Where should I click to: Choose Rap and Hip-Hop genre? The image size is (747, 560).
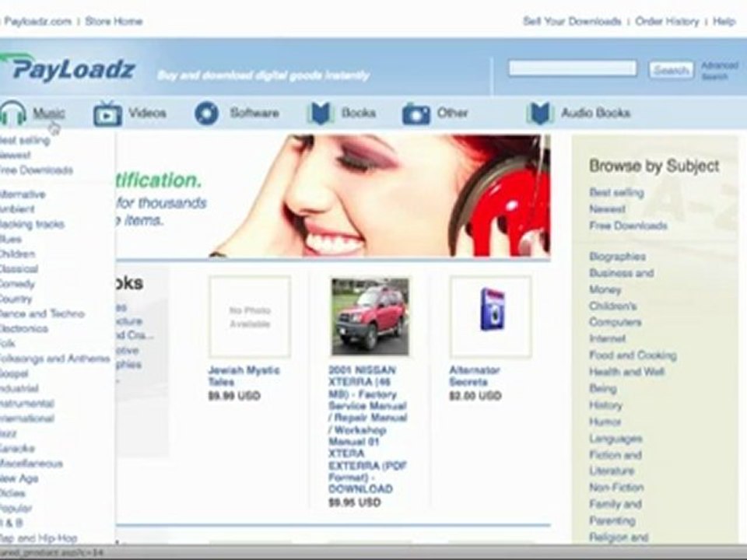coord(39,538)
